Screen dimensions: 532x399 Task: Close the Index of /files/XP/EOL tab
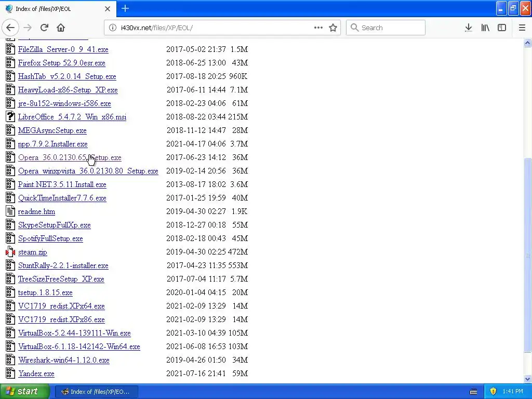[108, 9]
